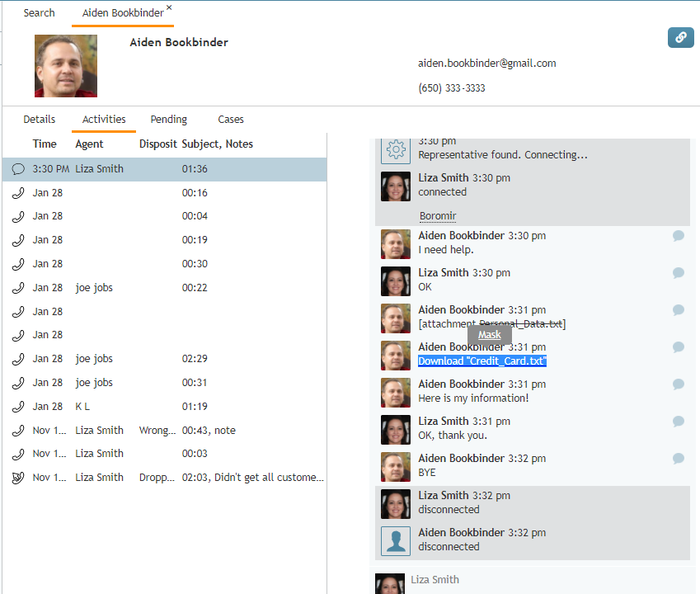Click phone icon on Jan 28 00:16 row
The width and height of the screenshot is (700, 594).
point(18,193)
